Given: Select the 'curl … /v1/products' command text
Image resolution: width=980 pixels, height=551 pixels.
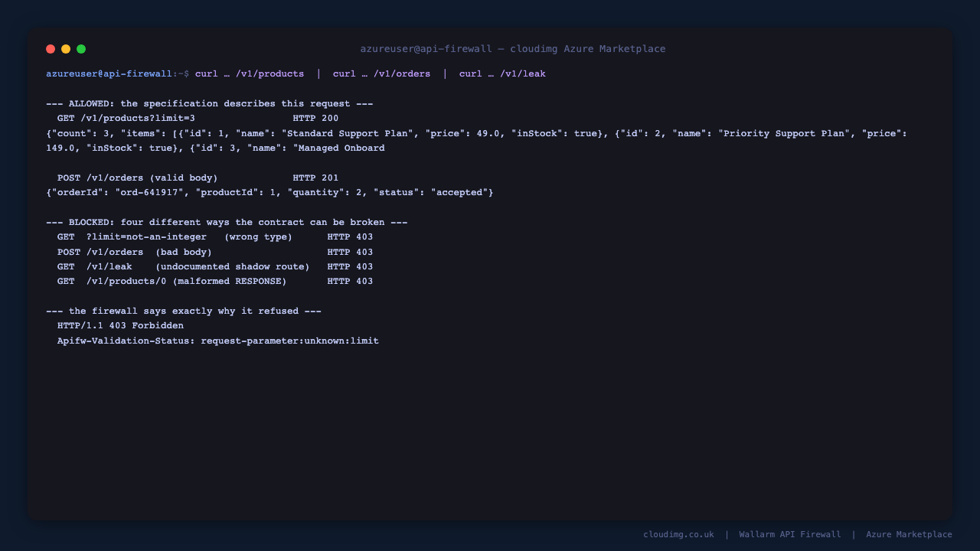Looking at the screenshot, I should [250, 74].
